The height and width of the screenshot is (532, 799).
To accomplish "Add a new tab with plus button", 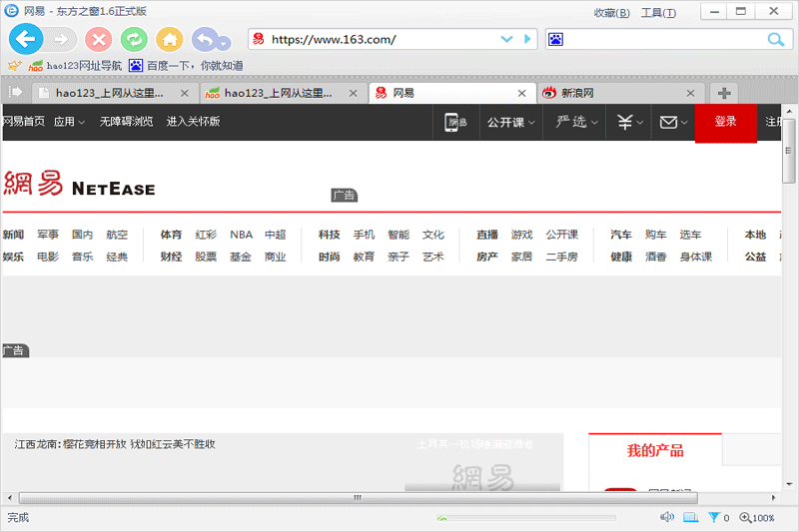I will coord(723,93).
